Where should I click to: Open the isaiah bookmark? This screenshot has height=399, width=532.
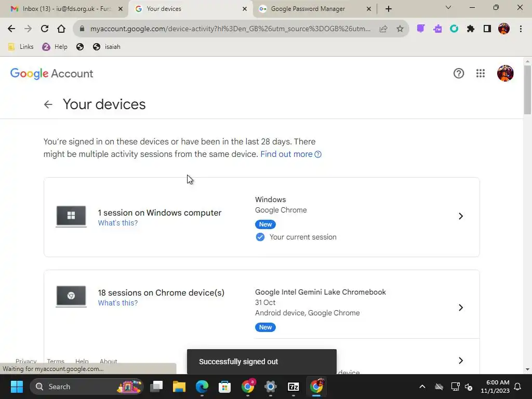click(x=107, y=47)
